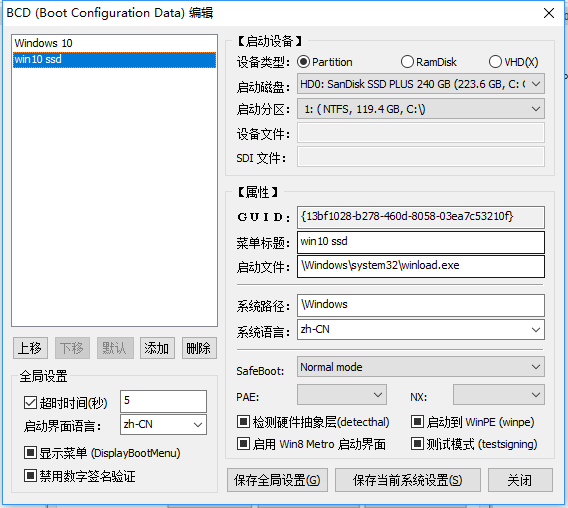Toggle 启动到 WinPE checkbox
This screenshot has height=508, width=568.
point(417,421)
